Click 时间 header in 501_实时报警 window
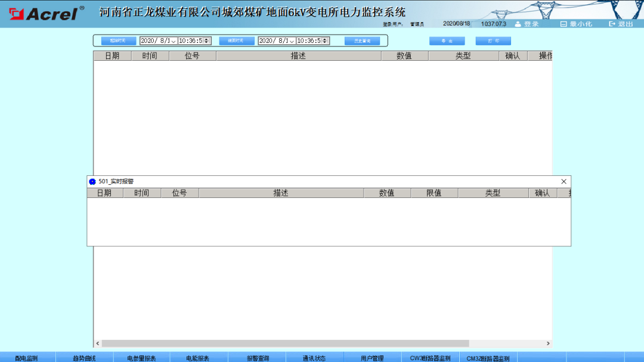Image resolution: width=644 pixels, height=362 pixels. 142,193
